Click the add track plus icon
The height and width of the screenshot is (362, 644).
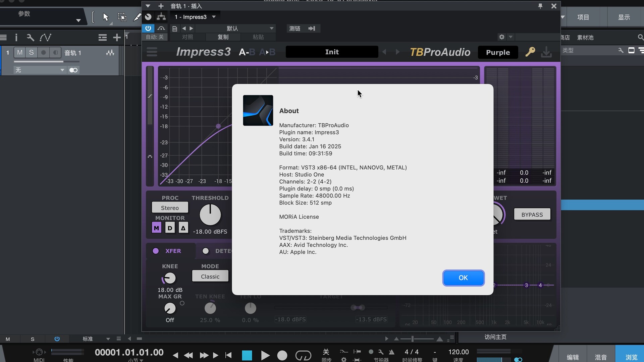tap(117, 38)
